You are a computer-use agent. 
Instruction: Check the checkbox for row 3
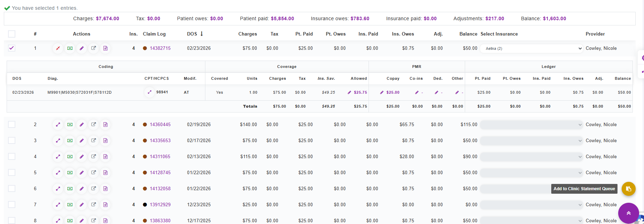pos(12,140)
